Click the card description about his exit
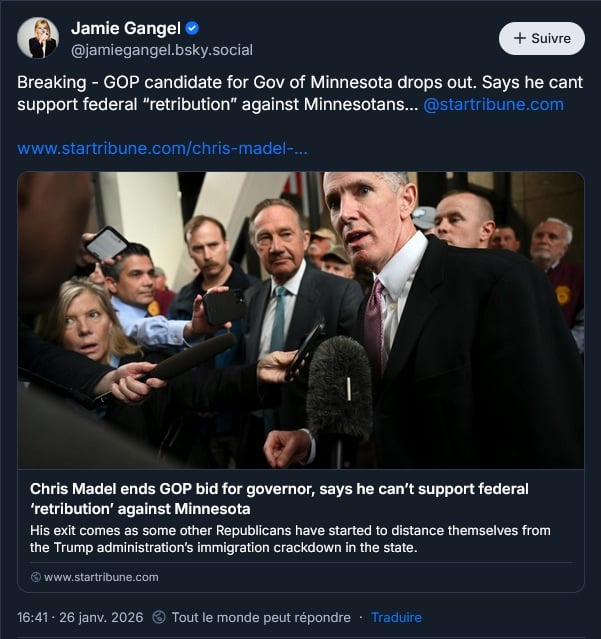Viewport: 601px width, 639px height. coord(290,539)
